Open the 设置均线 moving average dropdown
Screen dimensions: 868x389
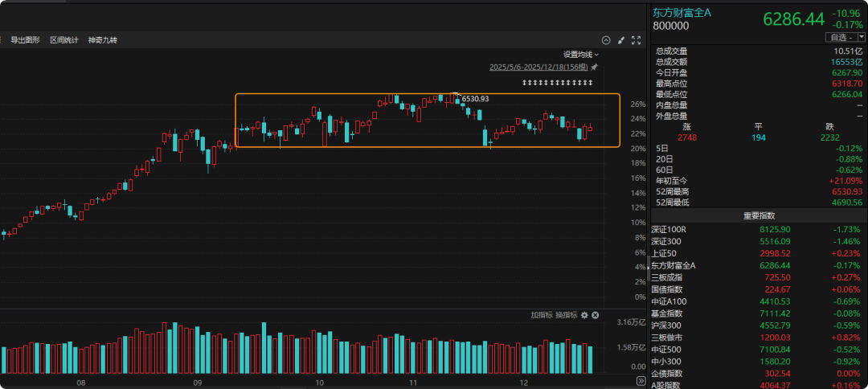coord(580,55)
